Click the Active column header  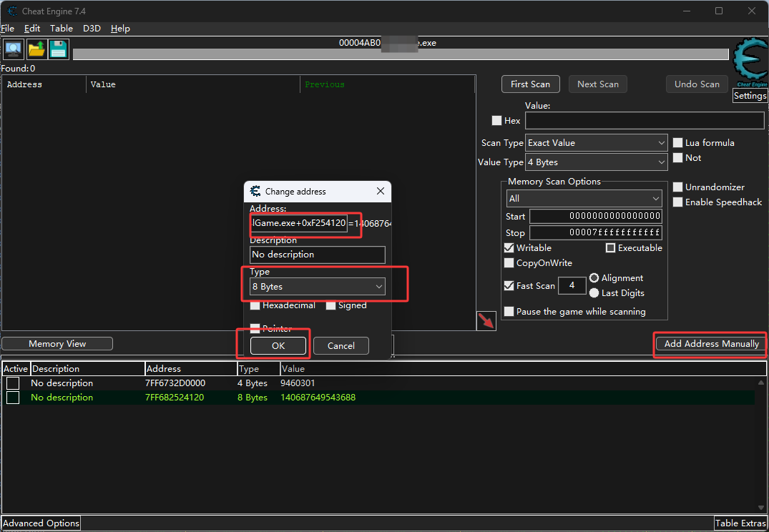[x=16, y=369]
